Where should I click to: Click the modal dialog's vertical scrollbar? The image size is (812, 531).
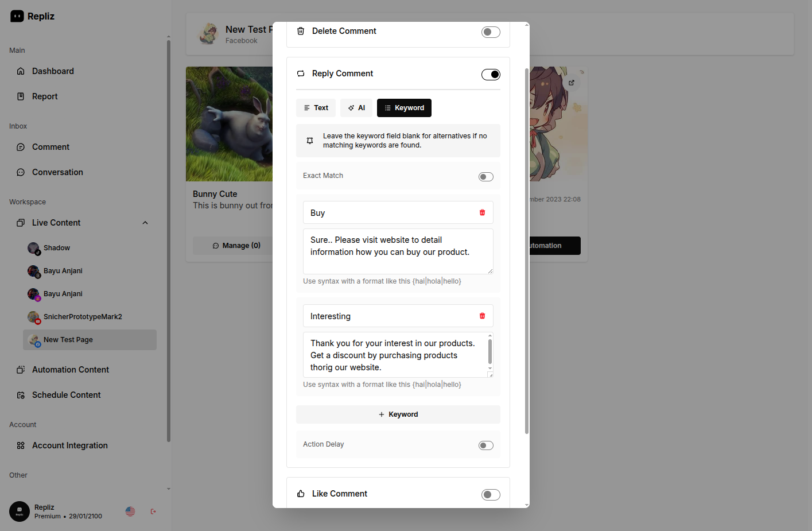(x=527, y=251)
